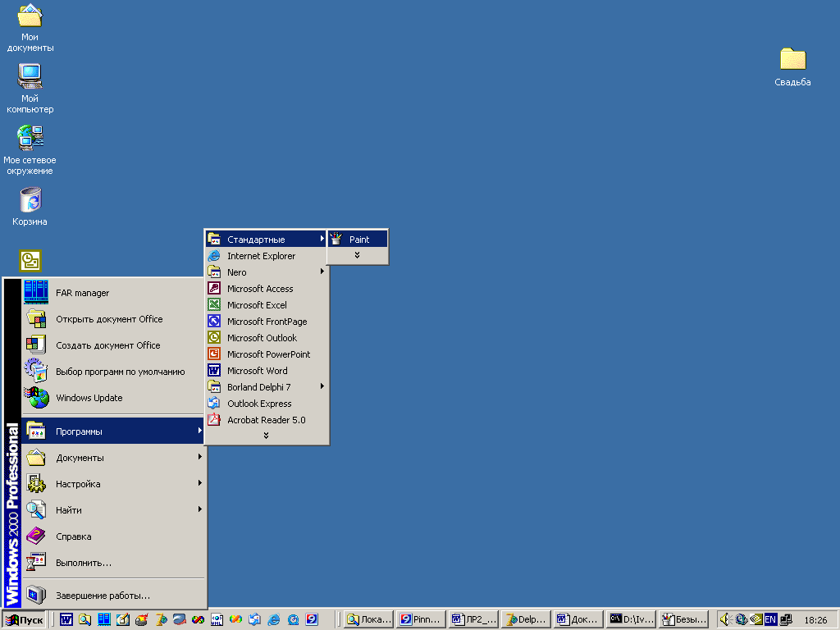Click the volume speaker tray icon
This screenshot has height=630, width=840.
tap(725, 619)
